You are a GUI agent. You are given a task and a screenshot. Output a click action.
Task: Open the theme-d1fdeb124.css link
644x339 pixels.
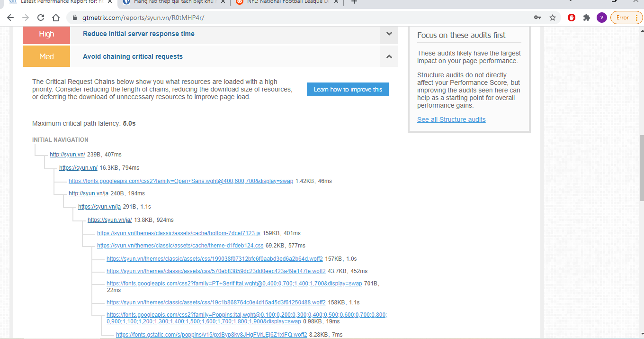[x=180, y=246]
